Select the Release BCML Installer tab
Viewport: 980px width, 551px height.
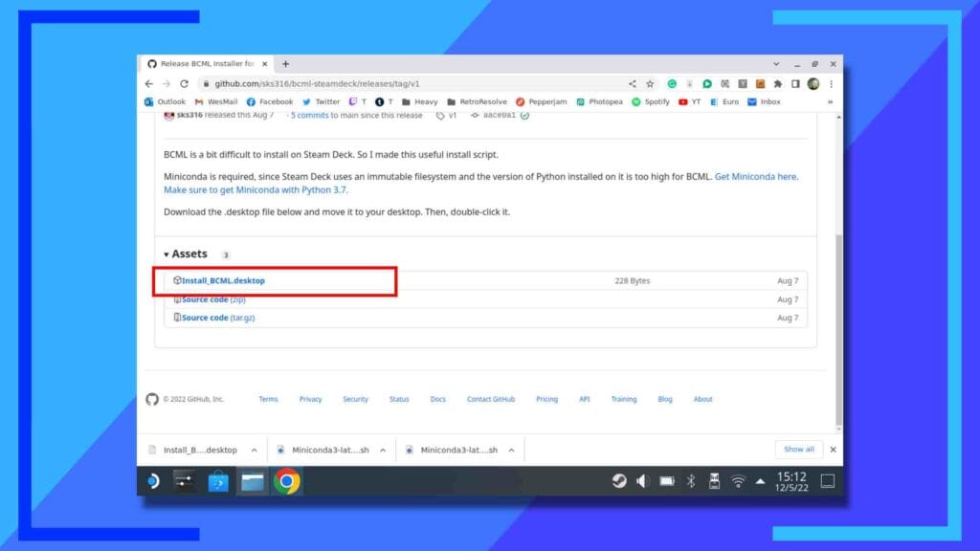click(208, 64)
